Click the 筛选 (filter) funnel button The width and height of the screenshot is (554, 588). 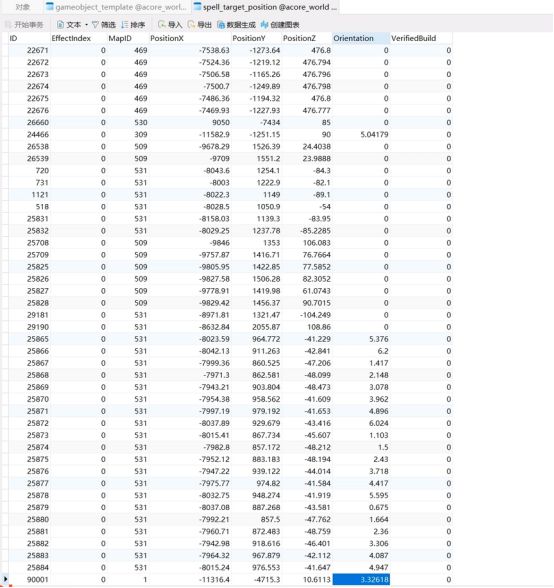click(104, 25)
